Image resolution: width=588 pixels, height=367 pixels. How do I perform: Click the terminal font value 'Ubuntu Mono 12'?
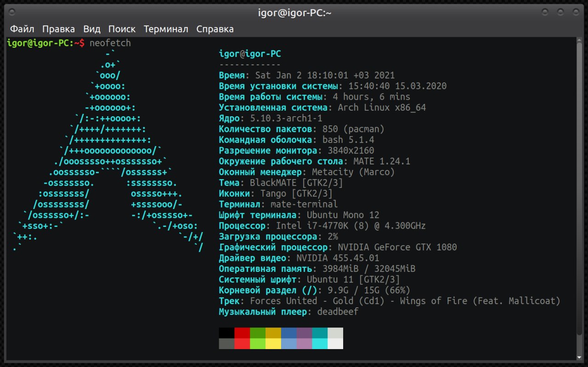coord(343,215)
